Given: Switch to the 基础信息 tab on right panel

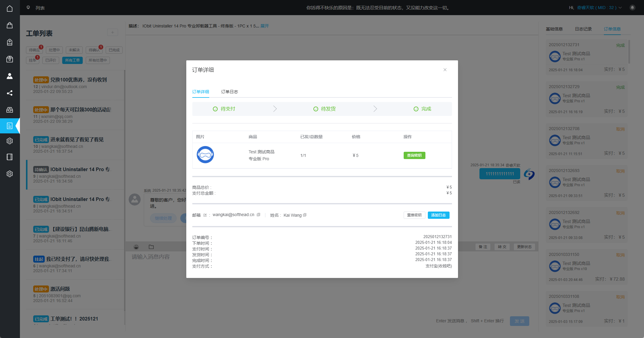Looking at the screenshot, I should pyautogui.click(x=554, y=29).
